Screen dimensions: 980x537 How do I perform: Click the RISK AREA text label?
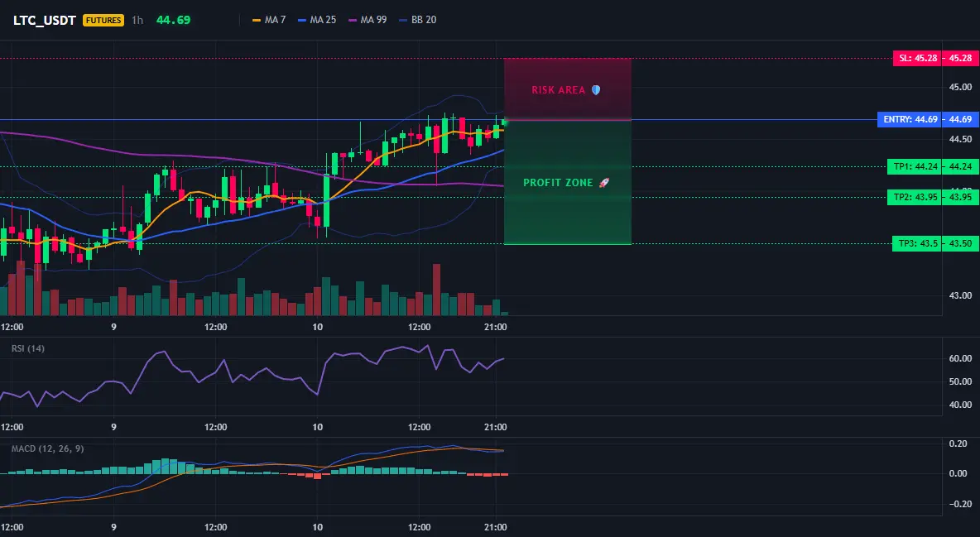[558, 90]
